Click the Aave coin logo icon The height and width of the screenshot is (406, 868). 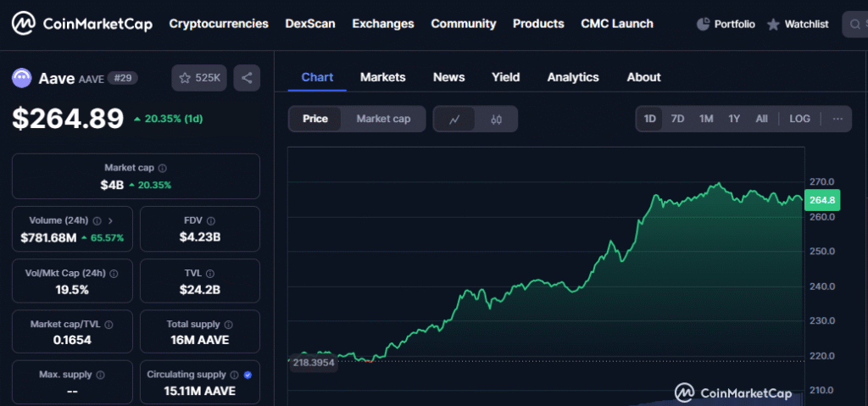coord(22,78)
